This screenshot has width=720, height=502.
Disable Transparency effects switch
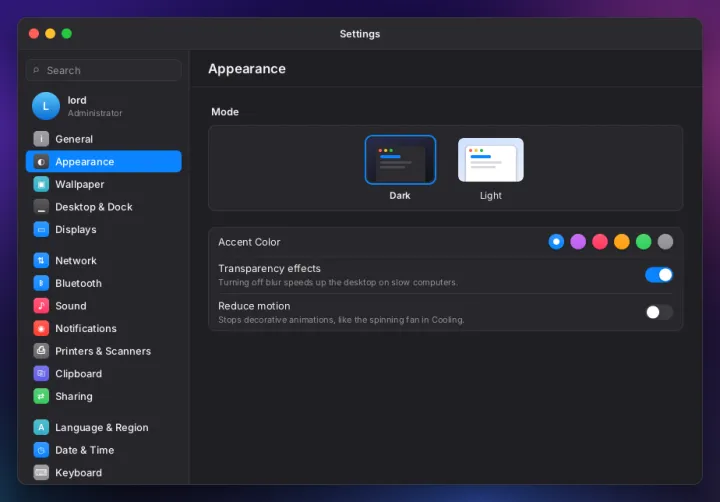click(658, 275)
